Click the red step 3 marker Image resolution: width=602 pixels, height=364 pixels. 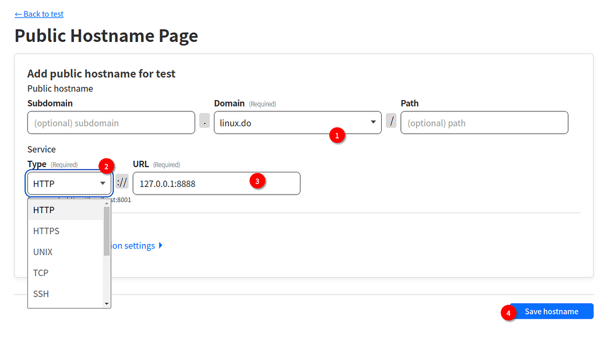258,181
